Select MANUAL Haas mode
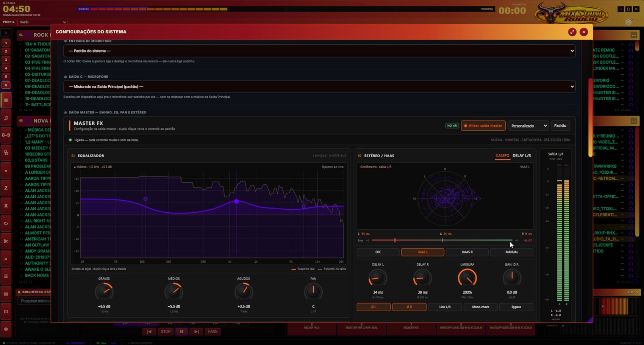The width and height of the screenshot is (644, 345). pos(512,252)
